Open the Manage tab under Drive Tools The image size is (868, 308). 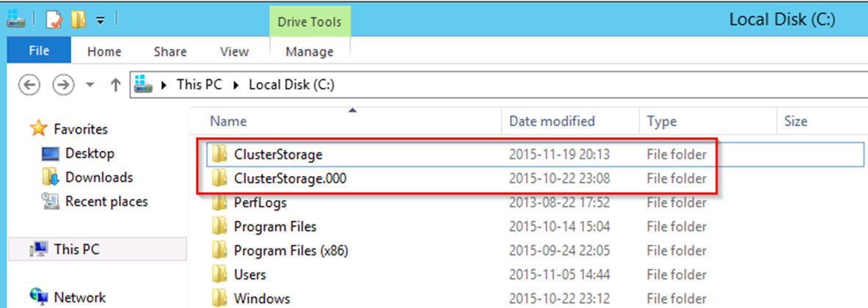pos(310,52)
